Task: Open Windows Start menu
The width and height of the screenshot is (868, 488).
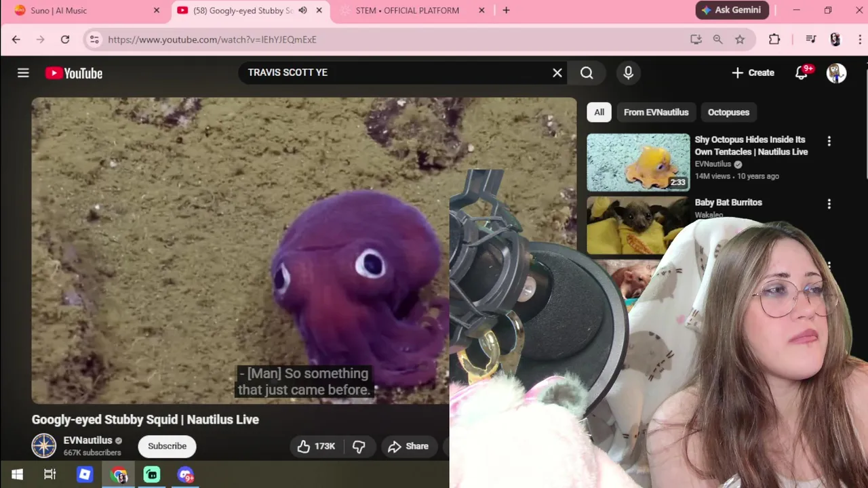Action: [x=17, y=474]
